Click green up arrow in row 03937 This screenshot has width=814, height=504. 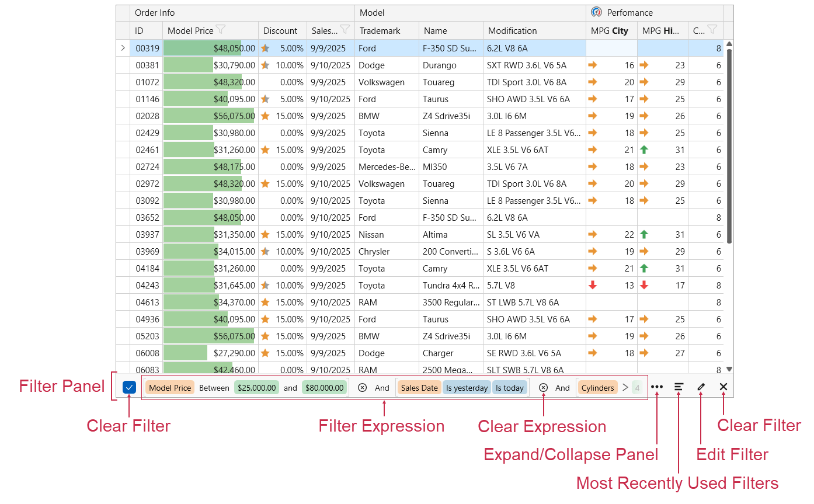644,234
